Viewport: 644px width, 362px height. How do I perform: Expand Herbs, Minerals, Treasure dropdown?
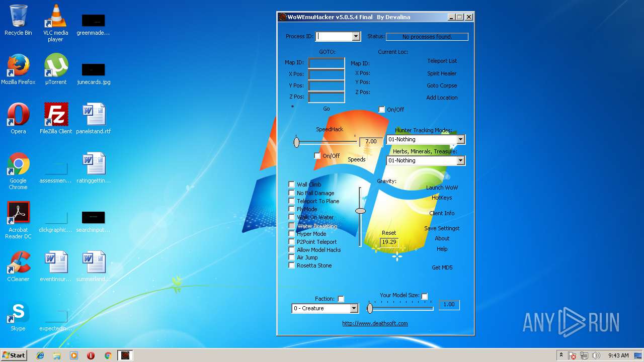460,160
